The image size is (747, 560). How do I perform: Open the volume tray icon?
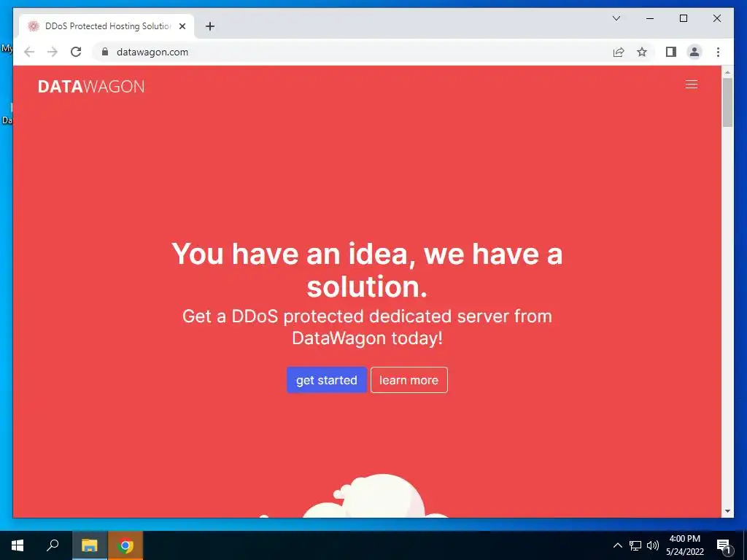pyautogui.click(x=653, y=545)
